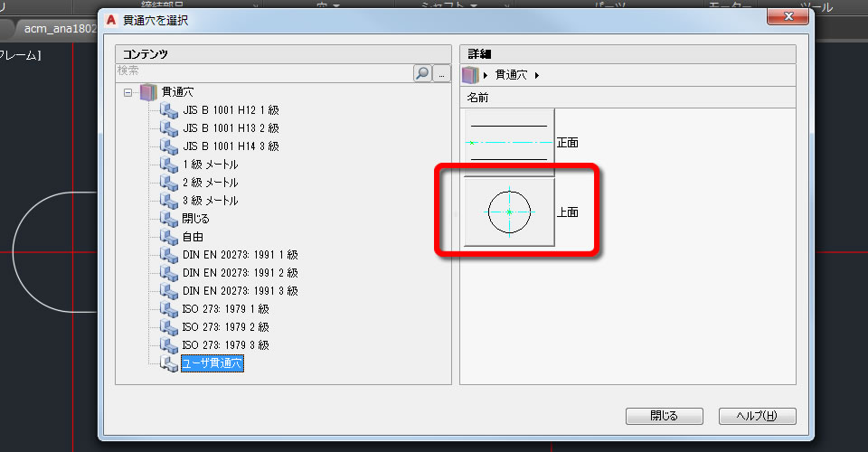This screenshot has height=452, width=868.
Task: Select the 3級 メートル entry
Action: point(211,201)
